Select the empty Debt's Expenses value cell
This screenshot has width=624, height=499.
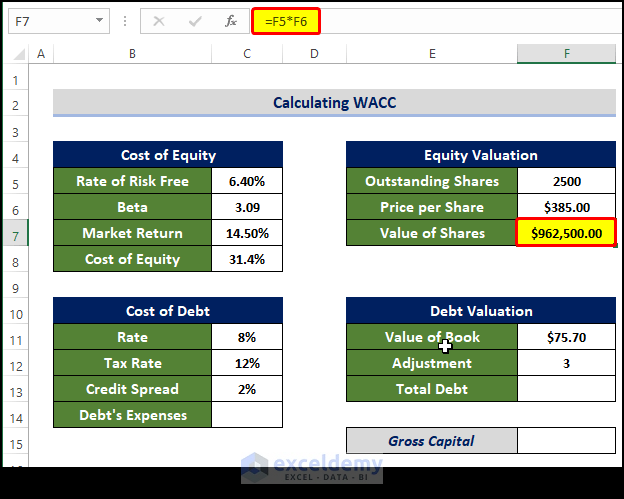pyautogui.click(x=247, y=415)
